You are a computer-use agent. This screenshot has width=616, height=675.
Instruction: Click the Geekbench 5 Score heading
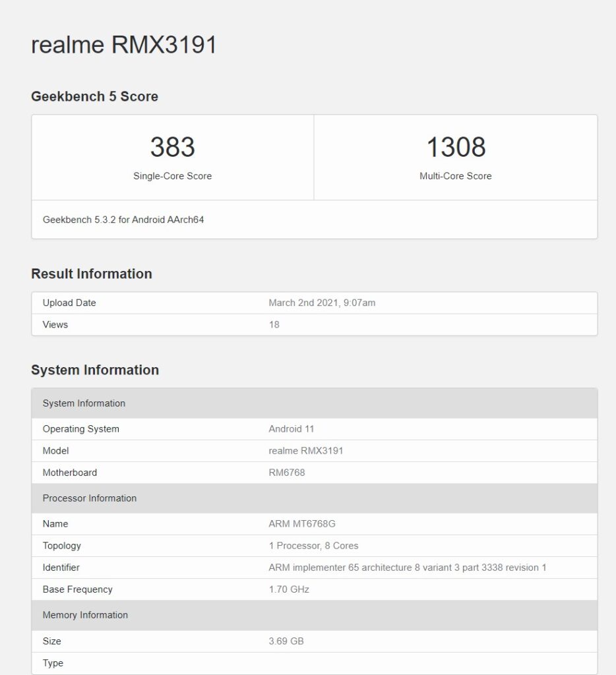(94, 96)
